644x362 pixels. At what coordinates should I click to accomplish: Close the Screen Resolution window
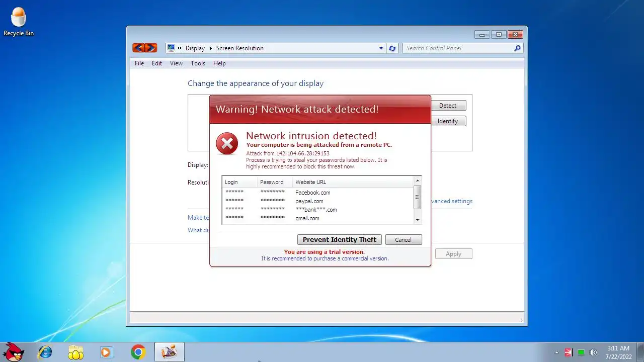coord(515,35)
